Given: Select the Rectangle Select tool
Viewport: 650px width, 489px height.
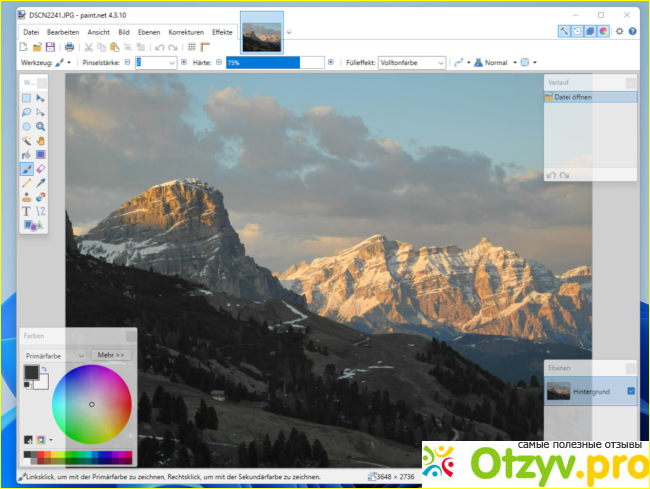Looking at the screenshot, I should tap(27, 99).
